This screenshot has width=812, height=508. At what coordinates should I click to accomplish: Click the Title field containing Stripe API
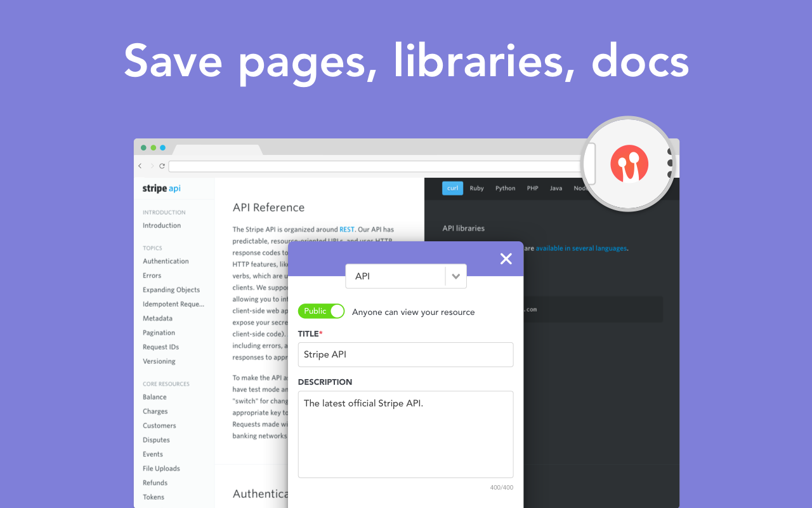[405, 354]
